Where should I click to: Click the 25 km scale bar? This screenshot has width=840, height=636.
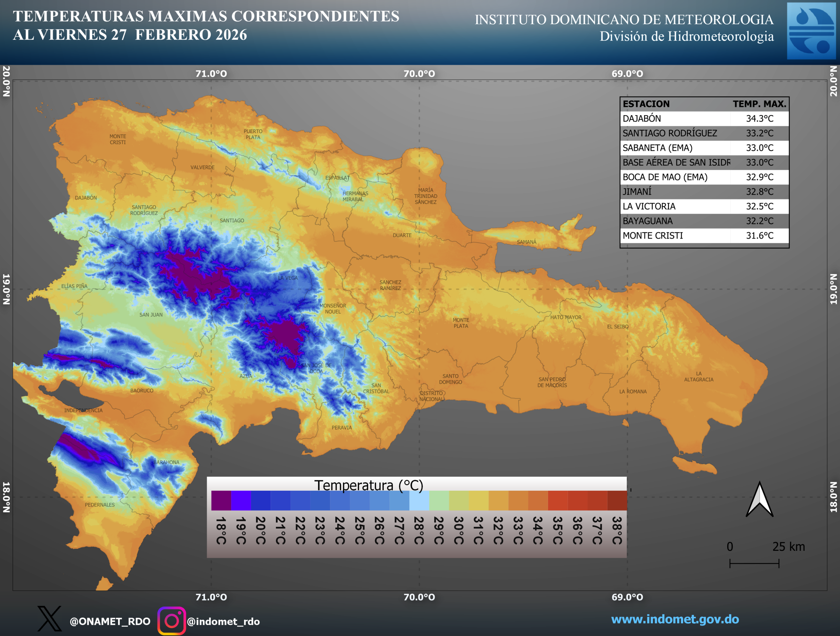point(754,563)
